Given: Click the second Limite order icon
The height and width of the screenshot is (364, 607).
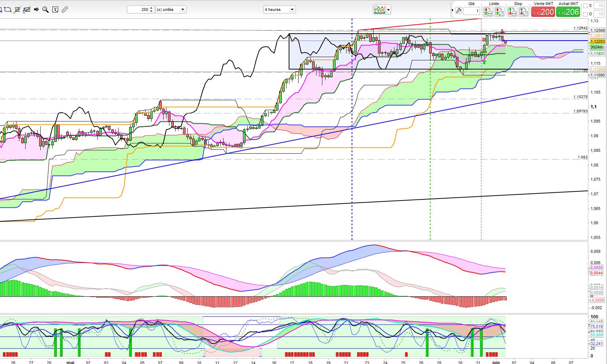Looking at the screenshot, I should pos(499,12).
